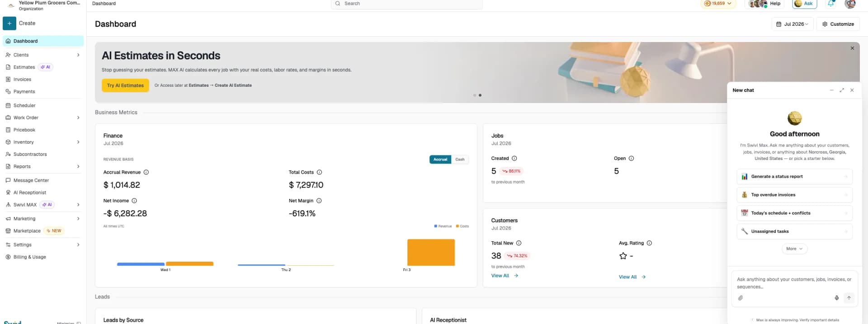Image resolution: width=868 pixels, height=324 pixels.
Task: Click the notification bell icon
Action: click(x=831, y=4)
